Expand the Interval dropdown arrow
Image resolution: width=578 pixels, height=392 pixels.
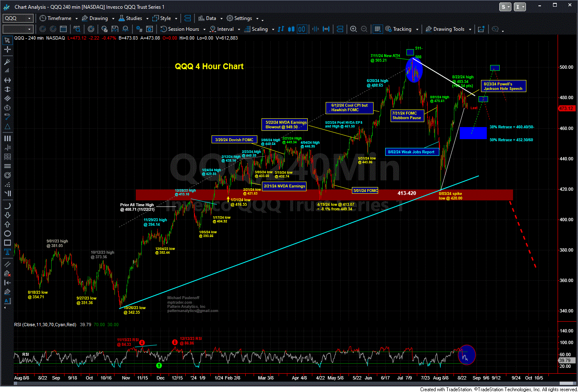tap(239, 30)
